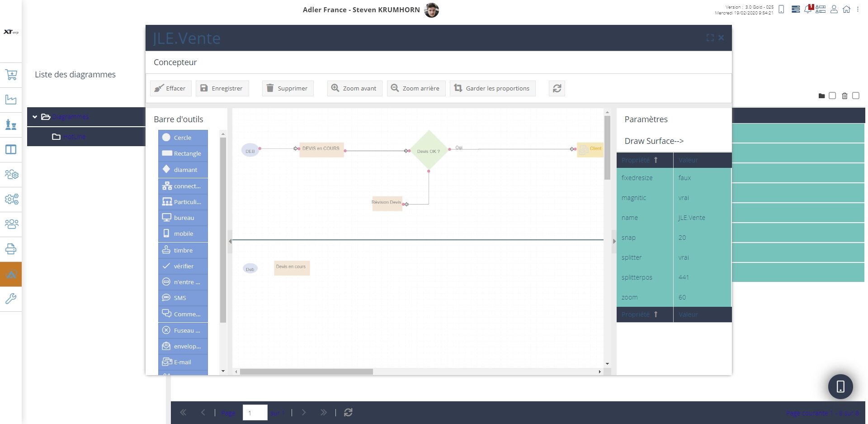Tick the checkbox next to trash icon

(x=855, y=95)
